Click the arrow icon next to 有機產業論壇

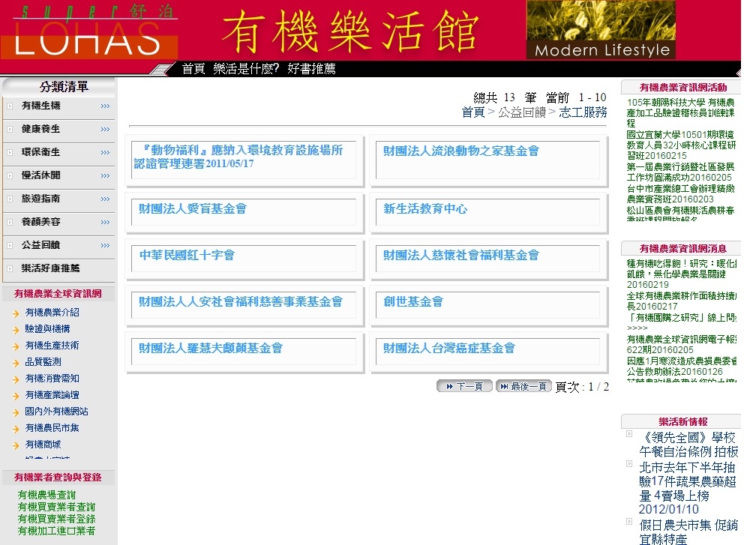coord(16,396)
